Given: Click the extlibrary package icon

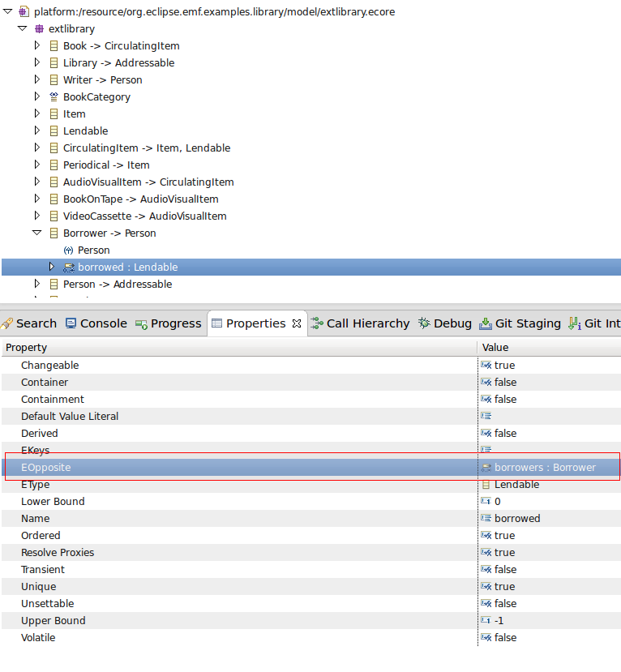Looking at the screenshot, I should tap(38, 29).
